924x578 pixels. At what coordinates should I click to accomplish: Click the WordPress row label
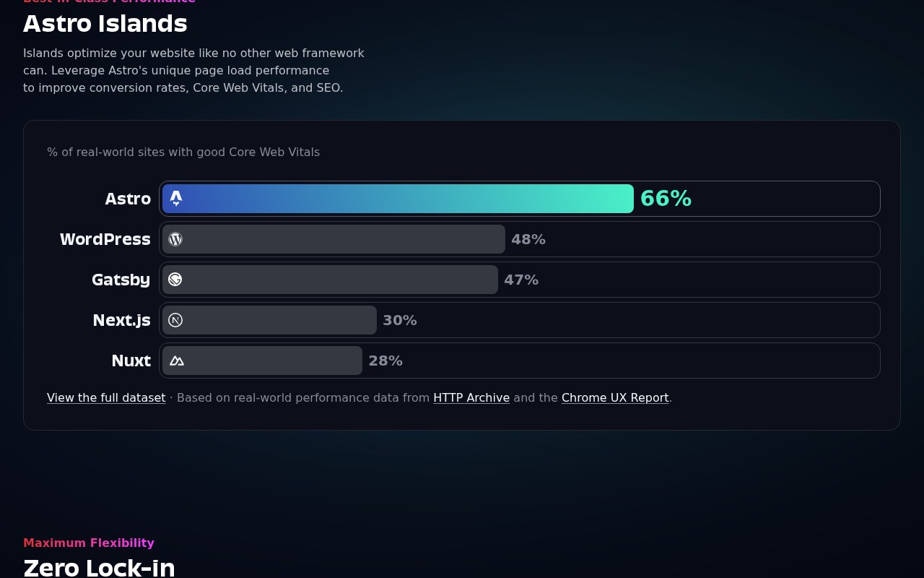[x=105, y=239]
